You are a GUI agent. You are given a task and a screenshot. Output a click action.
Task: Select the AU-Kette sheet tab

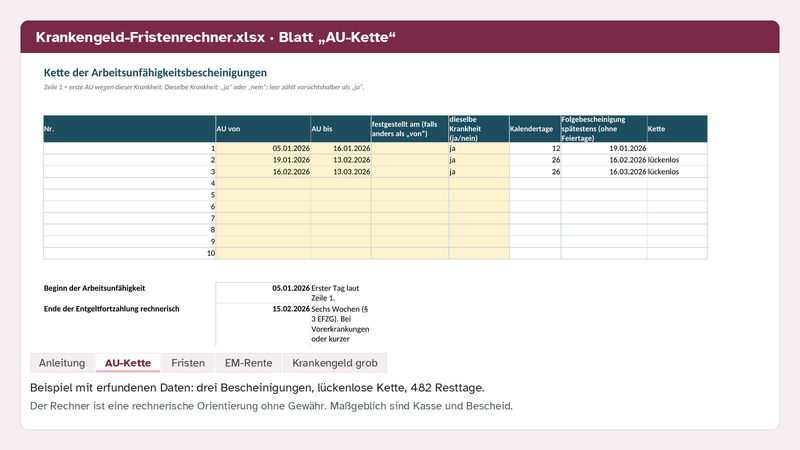[128, 363]
